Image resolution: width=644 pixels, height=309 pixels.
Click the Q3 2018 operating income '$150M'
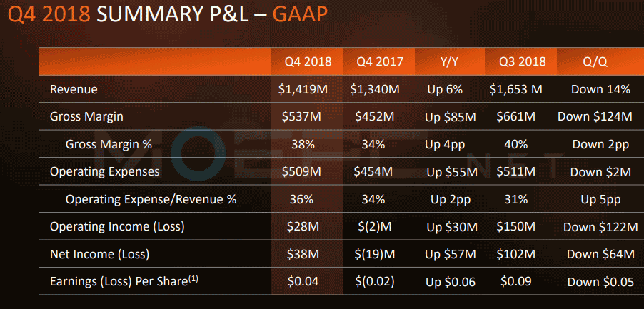pos(516,226)
